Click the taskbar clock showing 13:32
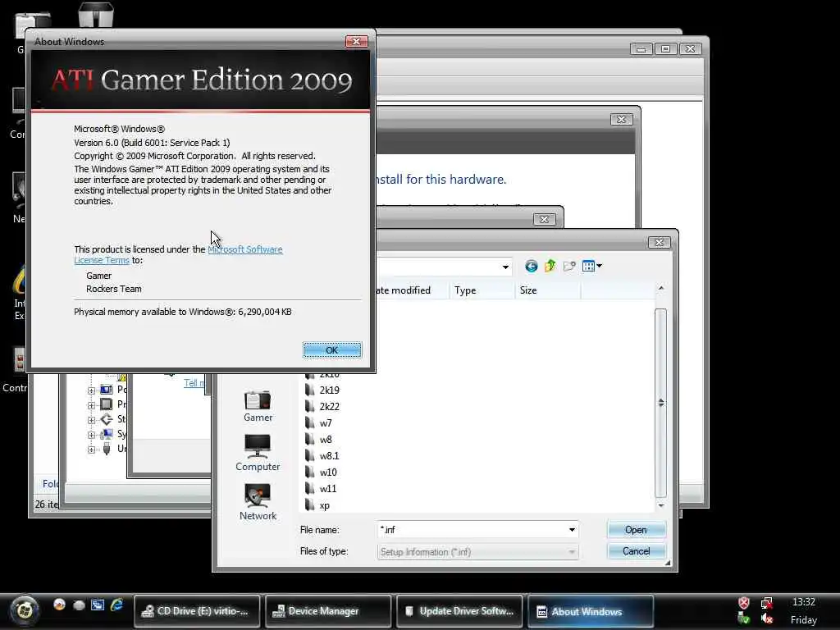 (x=804, y=602)
